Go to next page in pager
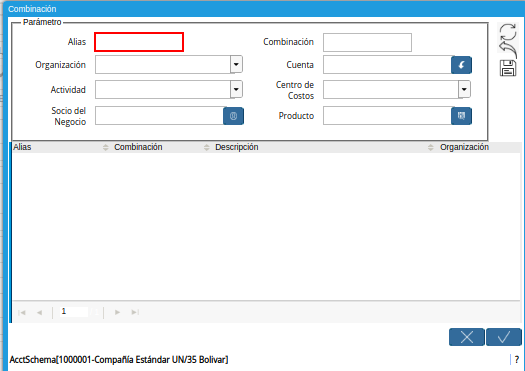This screenshot has width=525, height=371. tap(117, 312)
